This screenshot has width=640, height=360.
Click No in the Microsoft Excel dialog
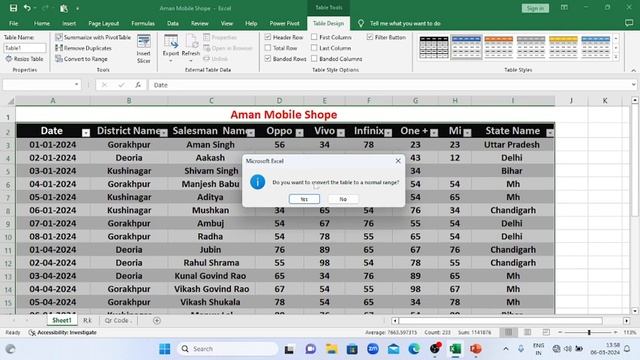click(343, 199)
